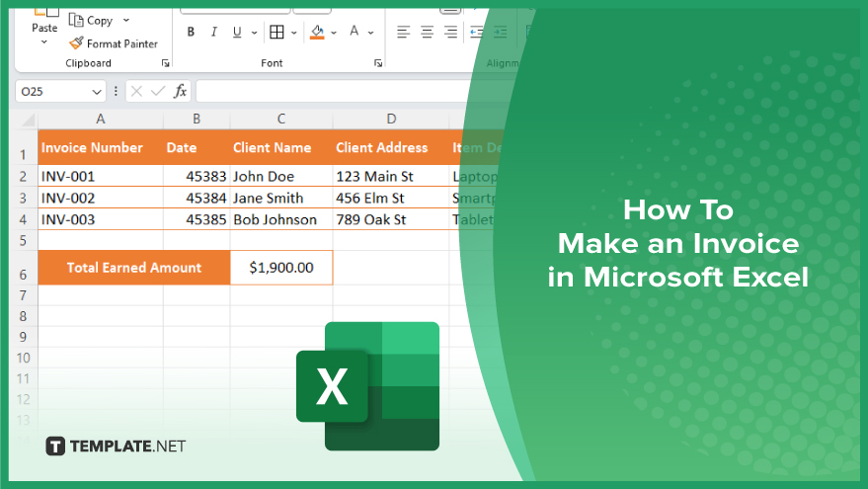Expand the Name Box dropdown arrow

(97, 91)
